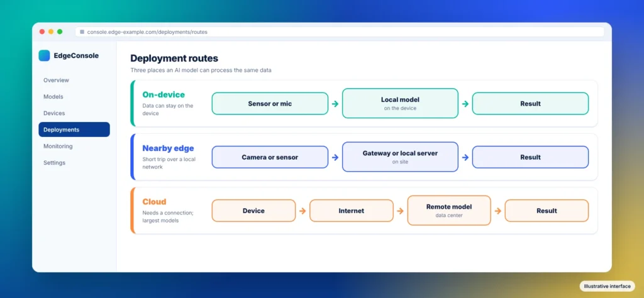
Task: Close the window with the red button
Action: point(42,31)
